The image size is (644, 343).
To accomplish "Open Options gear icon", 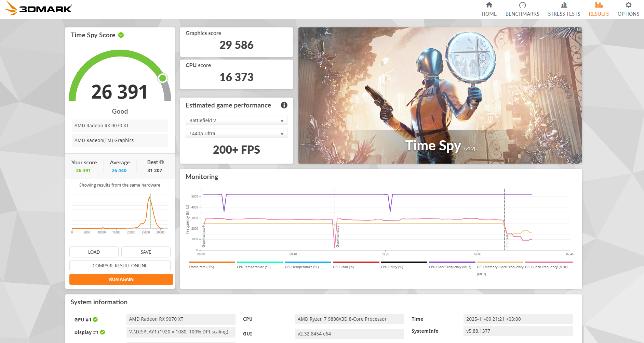I will pos(628,5).
